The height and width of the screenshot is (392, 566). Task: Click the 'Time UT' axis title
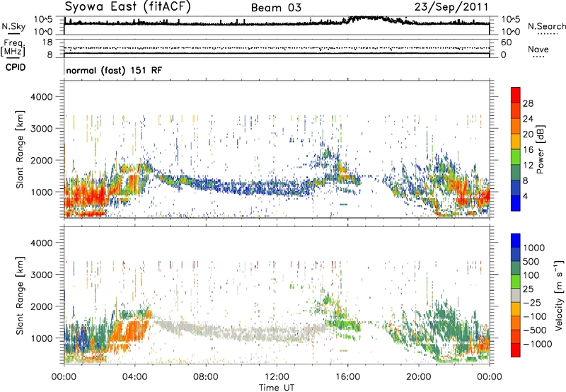coord(277,388)
